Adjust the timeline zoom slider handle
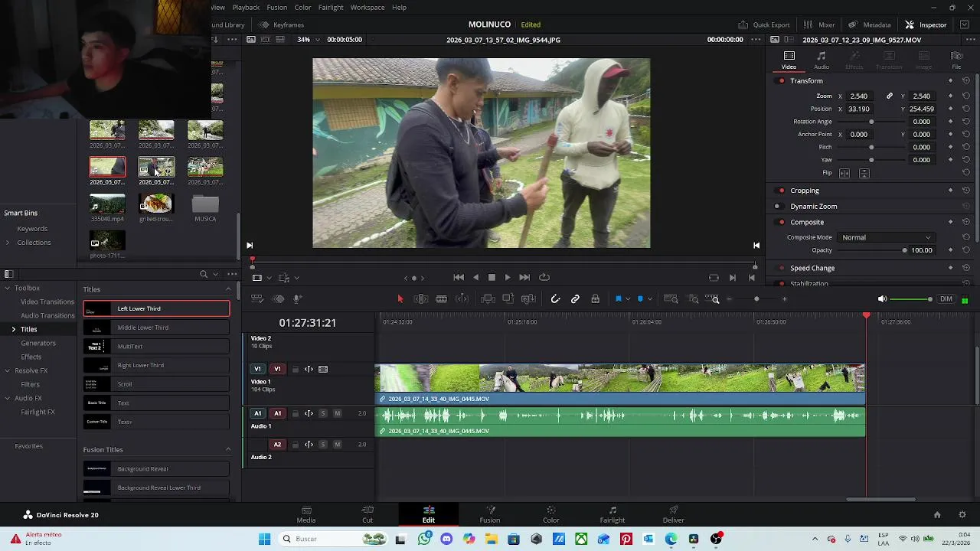980x551 pixels. [x=756, y=299]
